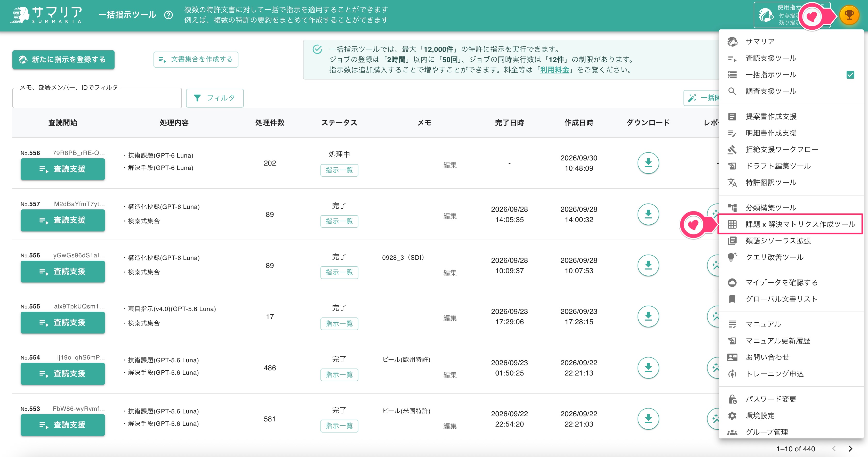Follow the 利用料金 link
This screenshot has width=868, height=457.
[555, 70]
